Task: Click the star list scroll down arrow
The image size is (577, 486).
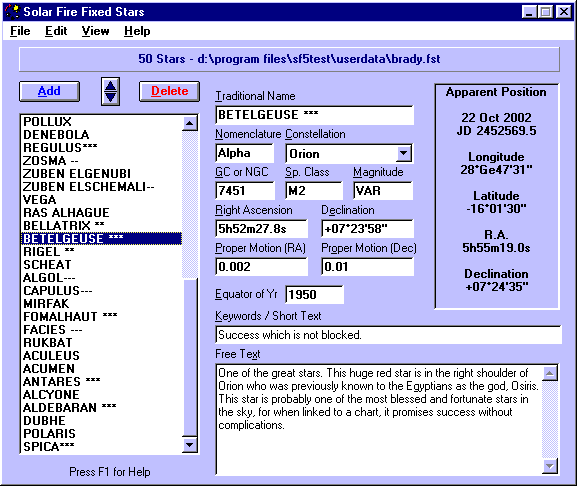Action: click(x=190, y=445)
